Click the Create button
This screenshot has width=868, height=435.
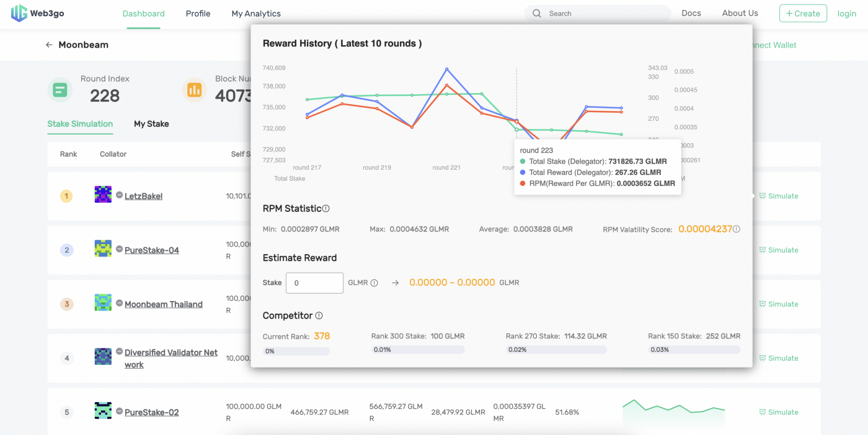point(803,13)
